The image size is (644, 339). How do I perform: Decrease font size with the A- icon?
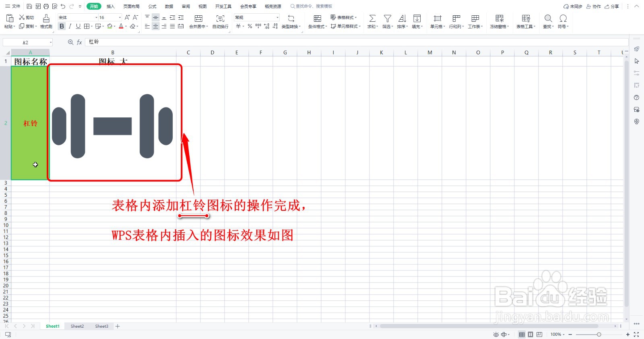pyautogui.click(x=135, y=17)
